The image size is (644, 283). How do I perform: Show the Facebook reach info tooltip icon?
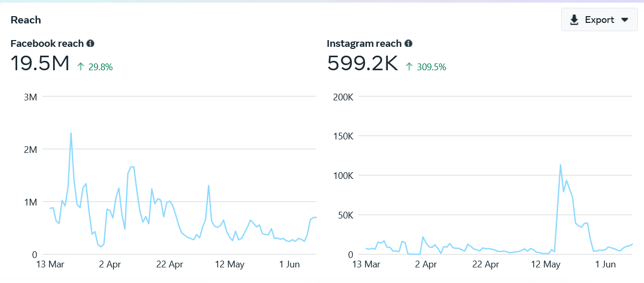coord(91,44)
